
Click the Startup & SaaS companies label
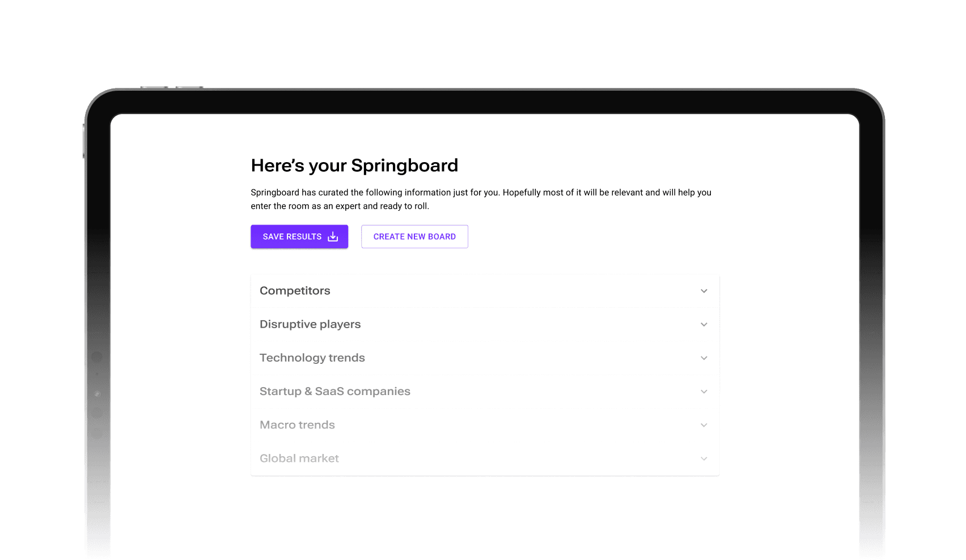[335, 391]
